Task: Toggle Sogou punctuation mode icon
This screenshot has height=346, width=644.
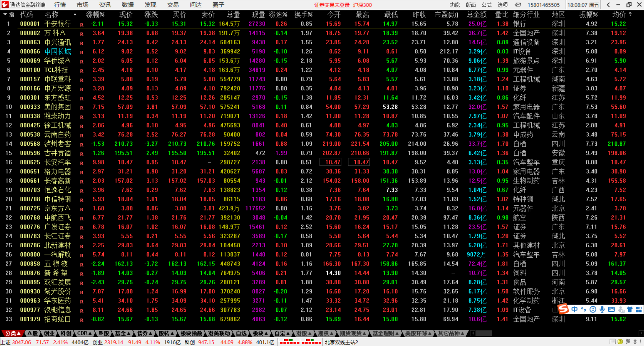Action: tap(584, 309)
